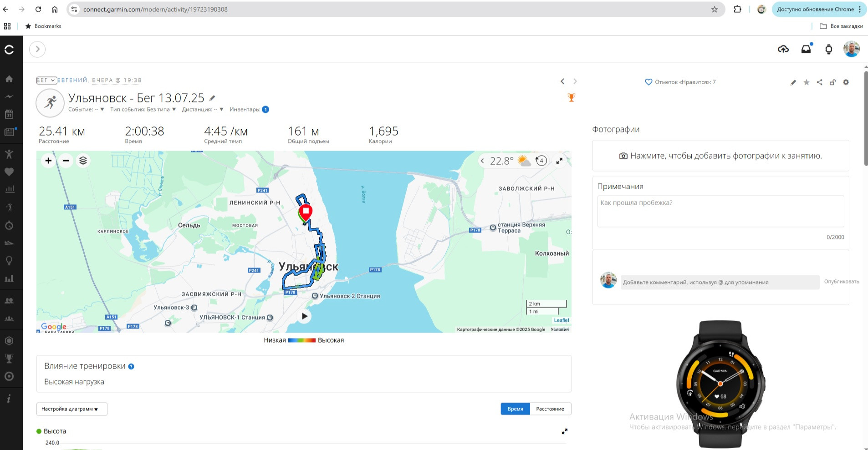The width and height of the screenshot is (868, 450).
Task: Play the route animation on map
Action: coord(305,316)
